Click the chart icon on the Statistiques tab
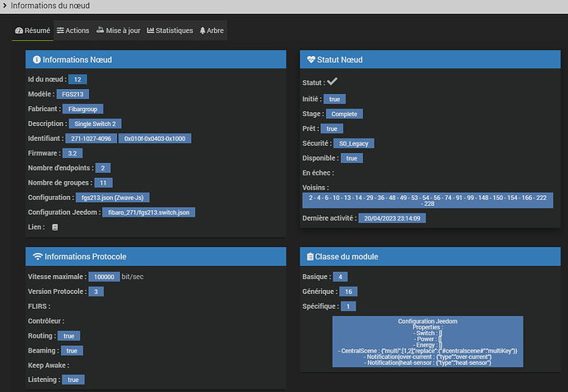 coord(151,30)
